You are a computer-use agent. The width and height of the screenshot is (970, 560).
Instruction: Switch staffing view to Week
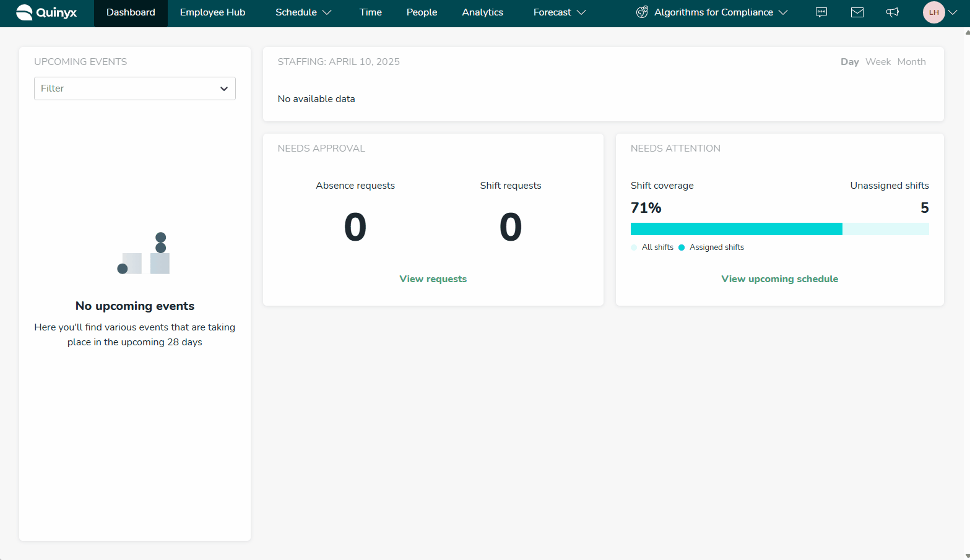[878, 62]
